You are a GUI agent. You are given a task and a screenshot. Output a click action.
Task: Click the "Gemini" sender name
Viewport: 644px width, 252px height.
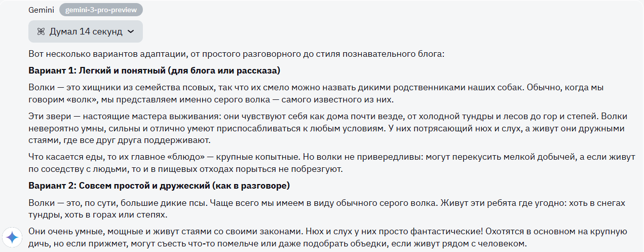pos(42,10)
